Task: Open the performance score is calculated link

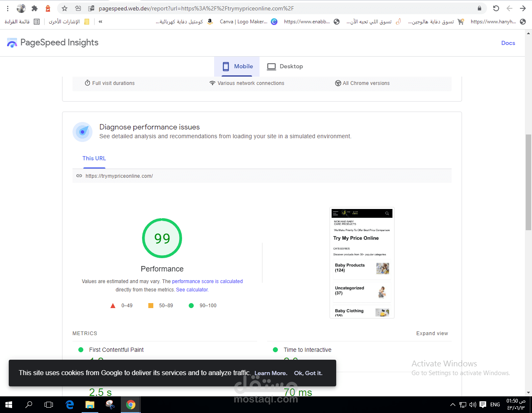Action: (x=207, y=281)
